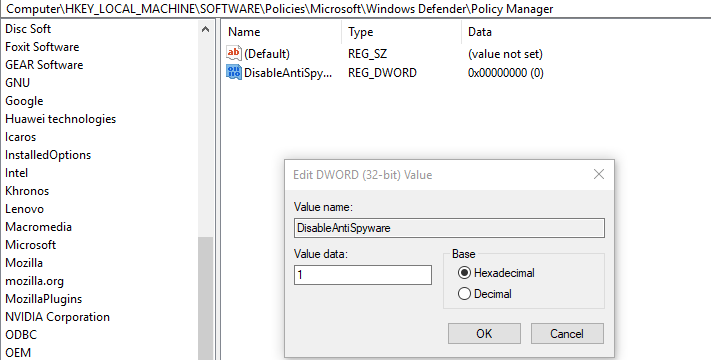
Task: Select the Mozilla key
Action: pos(24,263)
